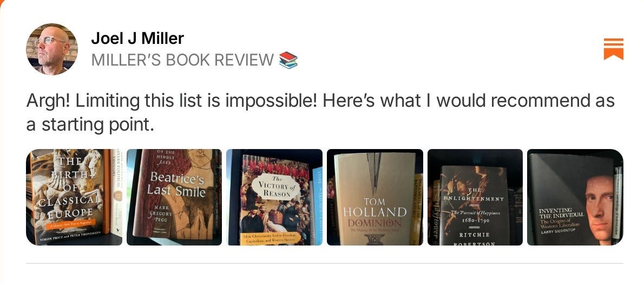
Task: Click the blue spine beside Victory of Reason
Action: 317,206
